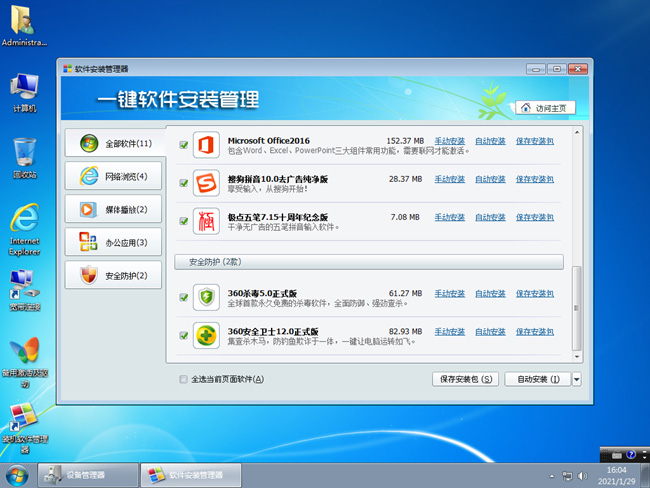Click the 自动安装 (I) button

point(538,379)
